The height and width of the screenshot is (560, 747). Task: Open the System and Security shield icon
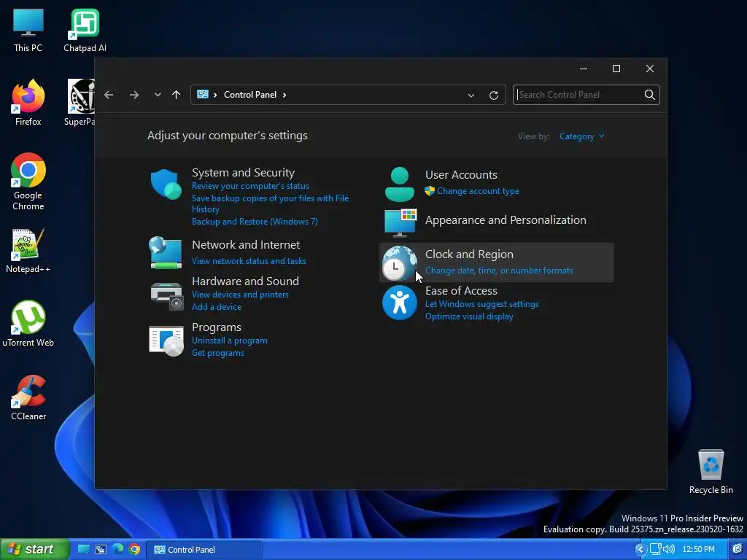point(166,184)
